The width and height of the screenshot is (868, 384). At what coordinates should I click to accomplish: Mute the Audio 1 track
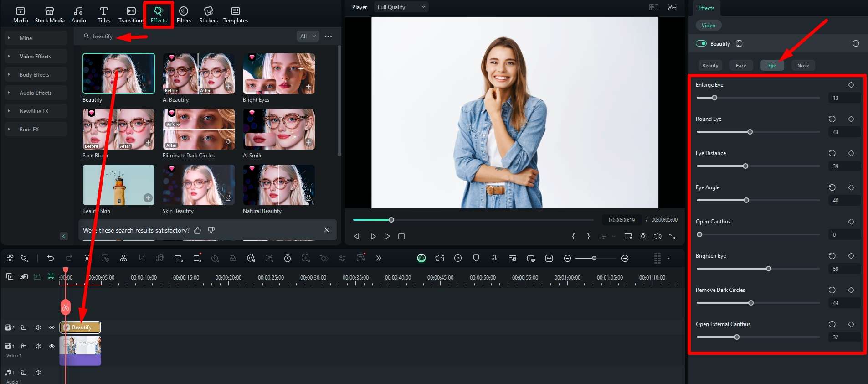38,373
